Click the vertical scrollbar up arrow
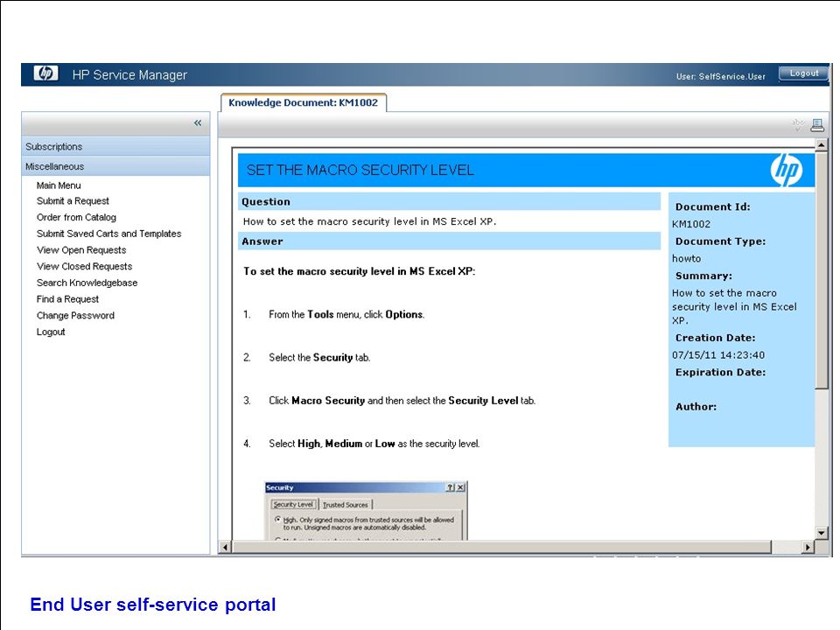The image size is (840, 630). point(822,144)
